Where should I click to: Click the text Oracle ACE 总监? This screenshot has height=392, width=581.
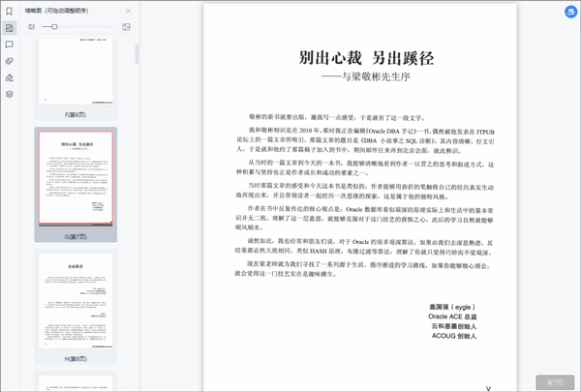(x=452, y=317)
